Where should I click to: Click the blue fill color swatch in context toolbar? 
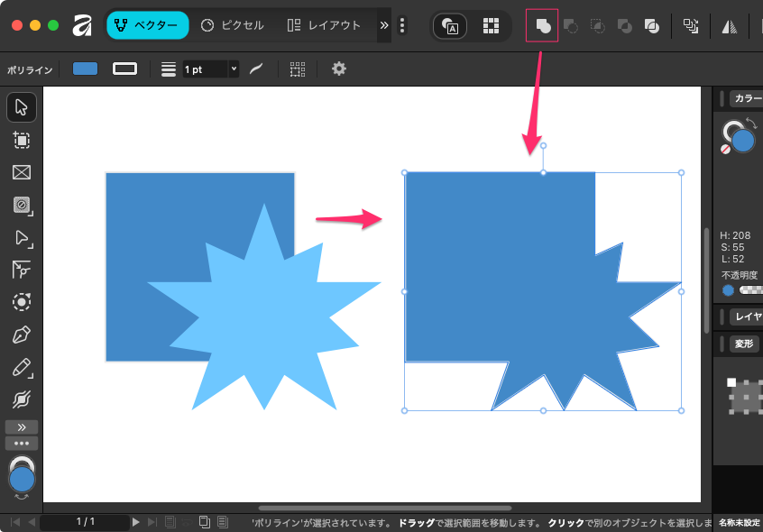[x=85, y=69]
